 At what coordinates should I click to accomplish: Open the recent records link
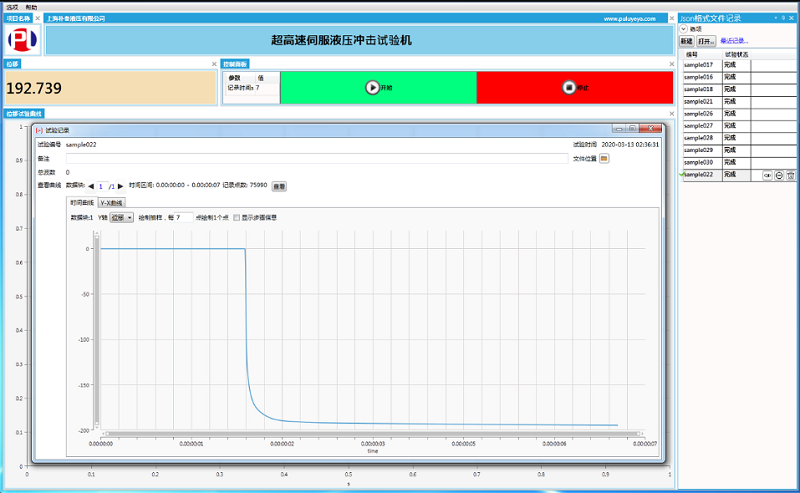point(734,41)
